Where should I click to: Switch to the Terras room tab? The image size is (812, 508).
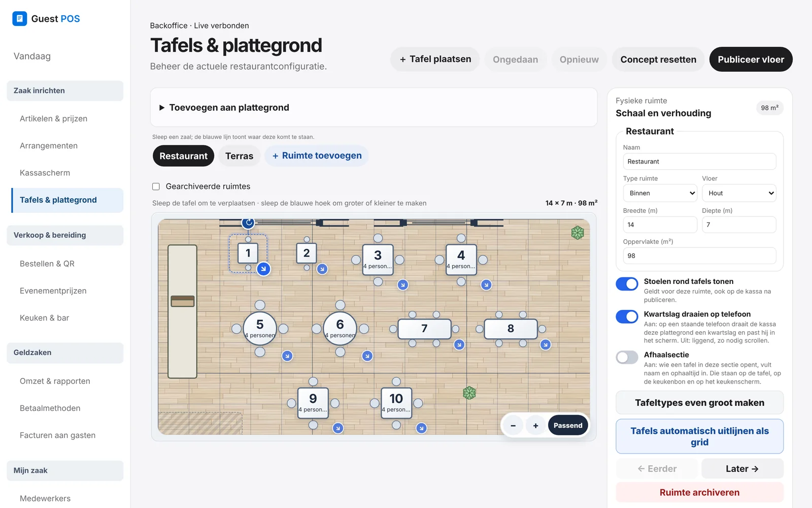click(239, 156)
